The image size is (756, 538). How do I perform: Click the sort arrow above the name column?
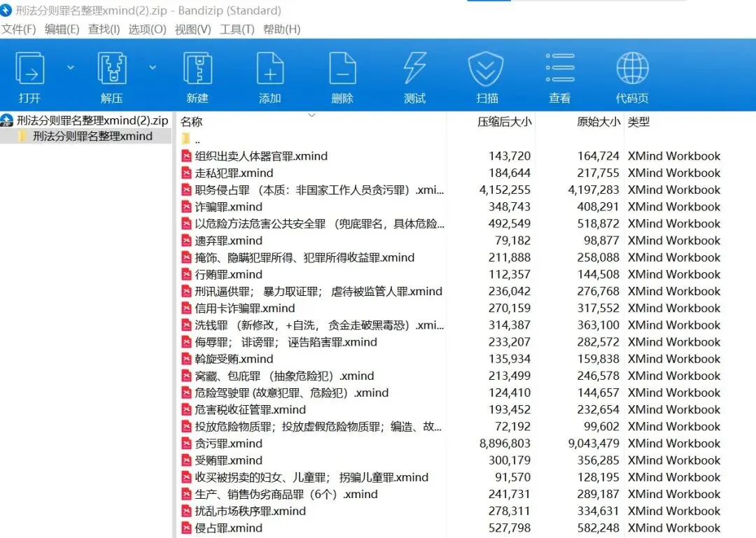click(x=312, y=115)
